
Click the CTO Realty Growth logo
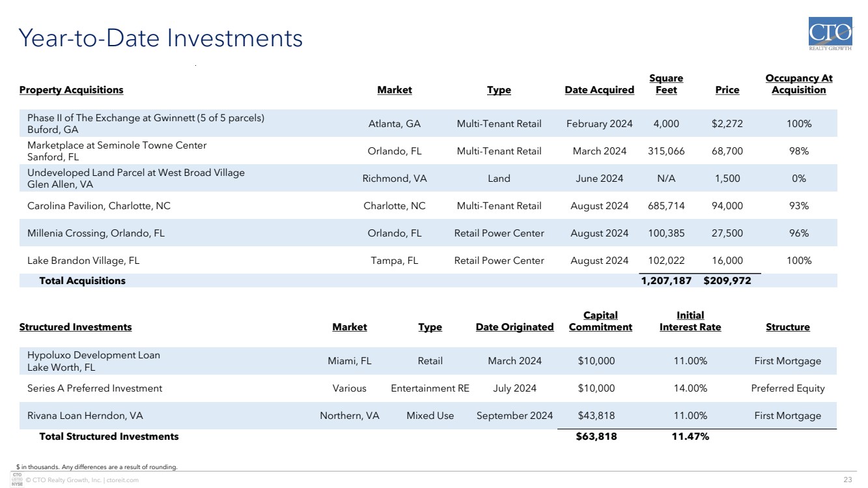[x=830, y=34]
